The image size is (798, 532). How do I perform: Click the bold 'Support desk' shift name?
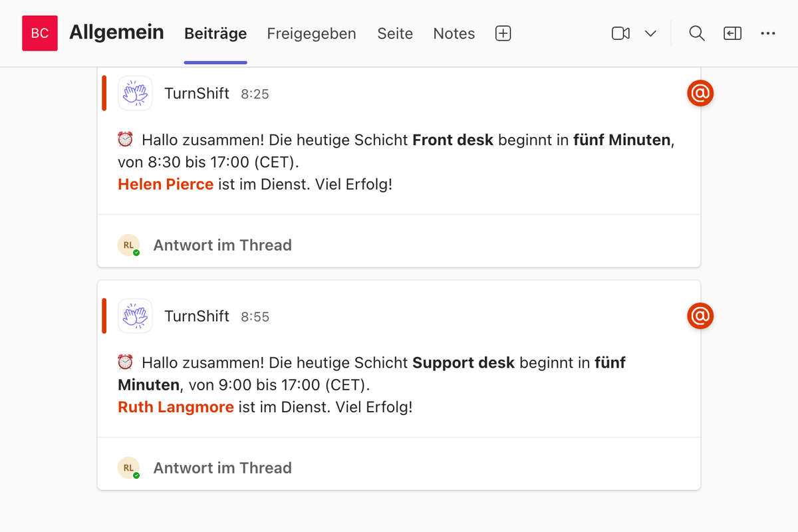click(x=464, y=363)
